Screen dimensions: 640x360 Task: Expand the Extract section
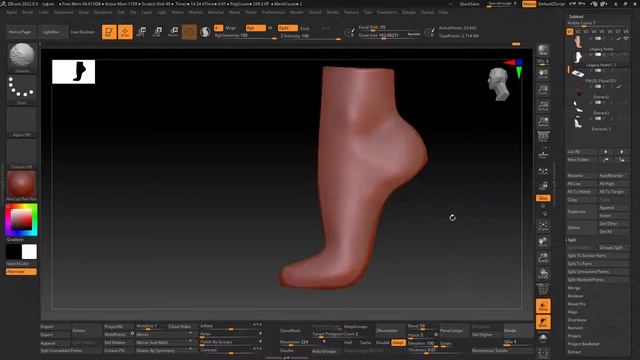point(574,352)
